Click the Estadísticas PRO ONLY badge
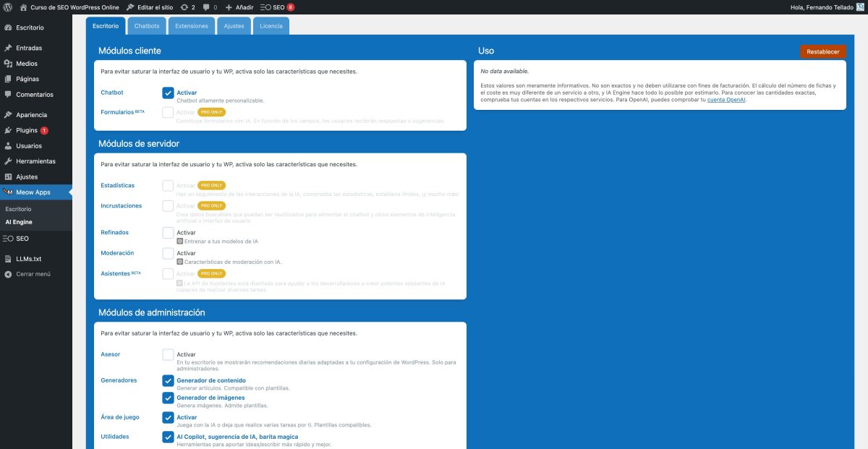This screenshot has height=449, width=868. coord(211,185)
